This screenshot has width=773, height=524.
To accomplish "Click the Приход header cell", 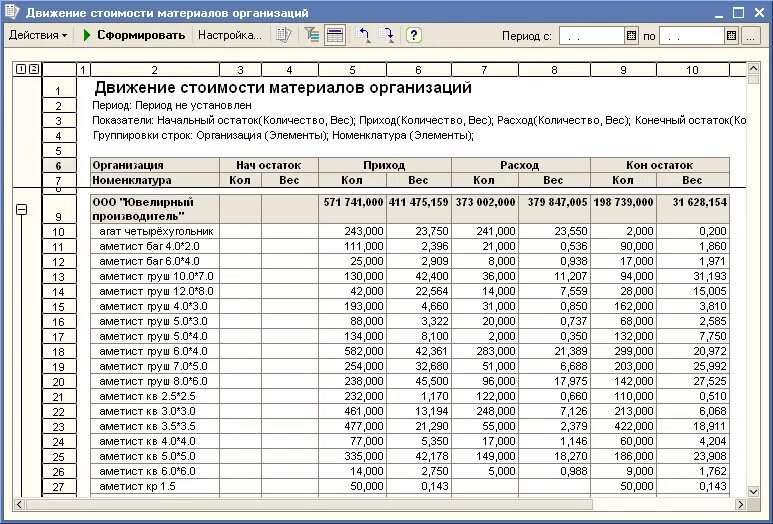I will pyautogui.click(x=385, y=165).
